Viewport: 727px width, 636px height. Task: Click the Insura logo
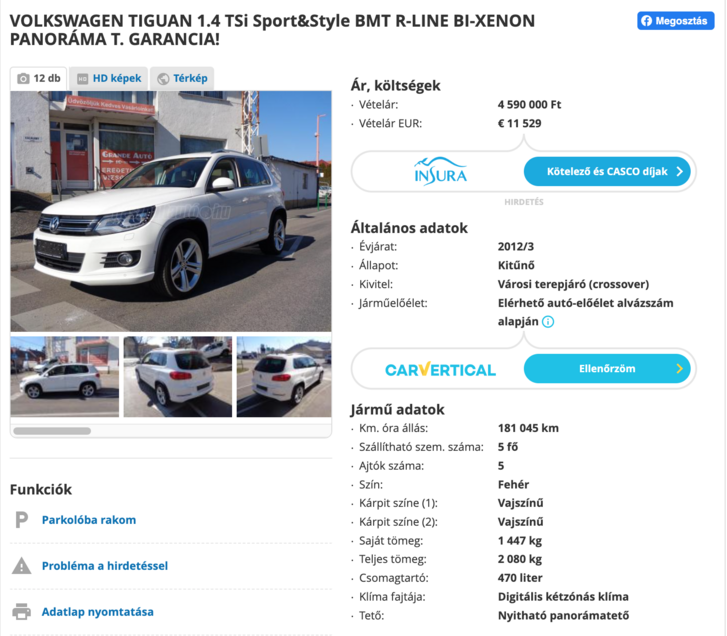(440, 172)
